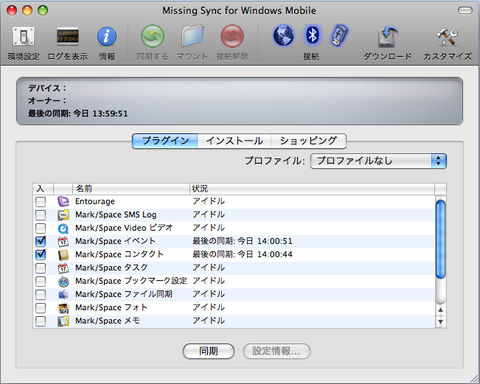Toggle toolbar with title bar pill button
Image resolution: width=480 pixels, height=384 pixels.
465,10
